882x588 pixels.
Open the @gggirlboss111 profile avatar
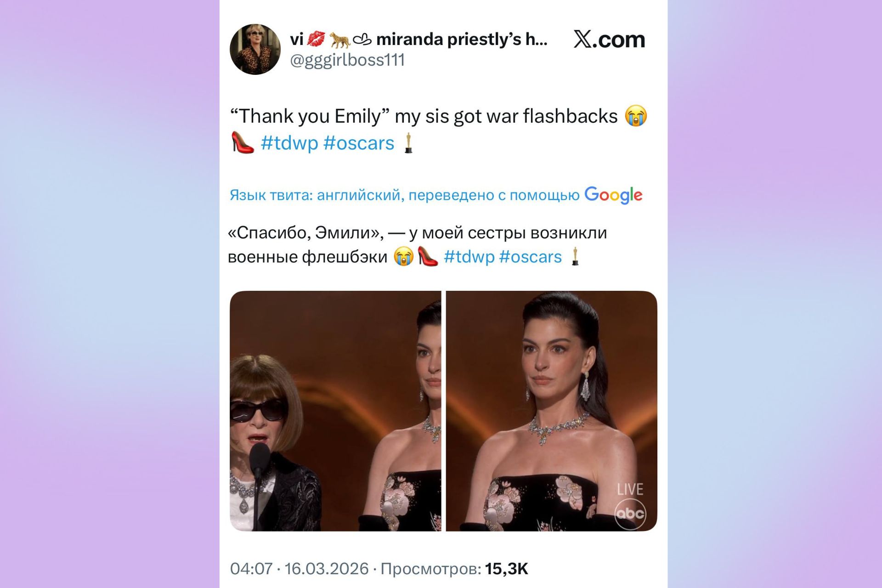click(x=255, y=49)
